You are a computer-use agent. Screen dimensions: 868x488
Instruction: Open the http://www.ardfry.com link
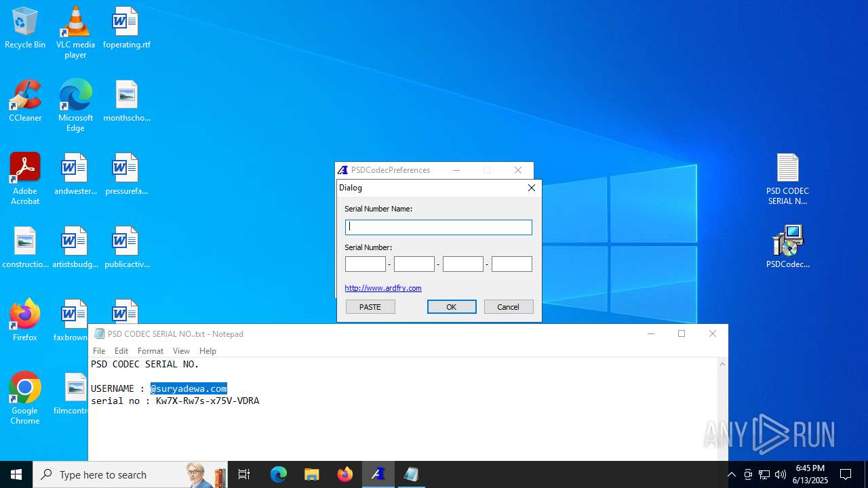point(383,288)
